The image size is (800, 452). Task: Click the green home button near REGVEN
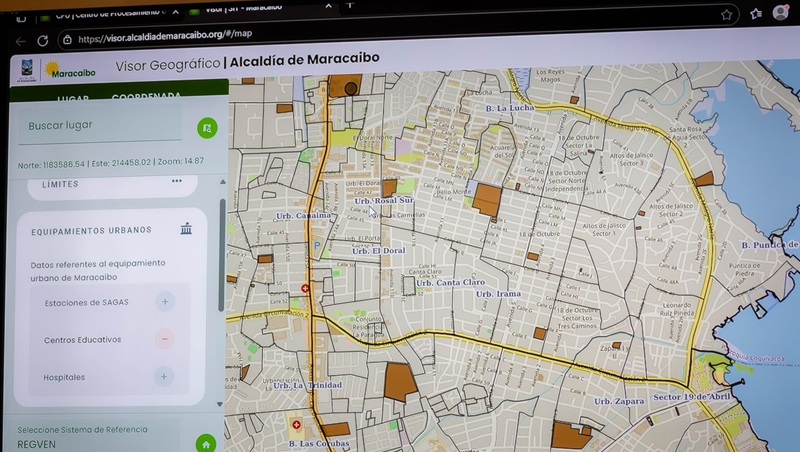[x=207, y=443]
